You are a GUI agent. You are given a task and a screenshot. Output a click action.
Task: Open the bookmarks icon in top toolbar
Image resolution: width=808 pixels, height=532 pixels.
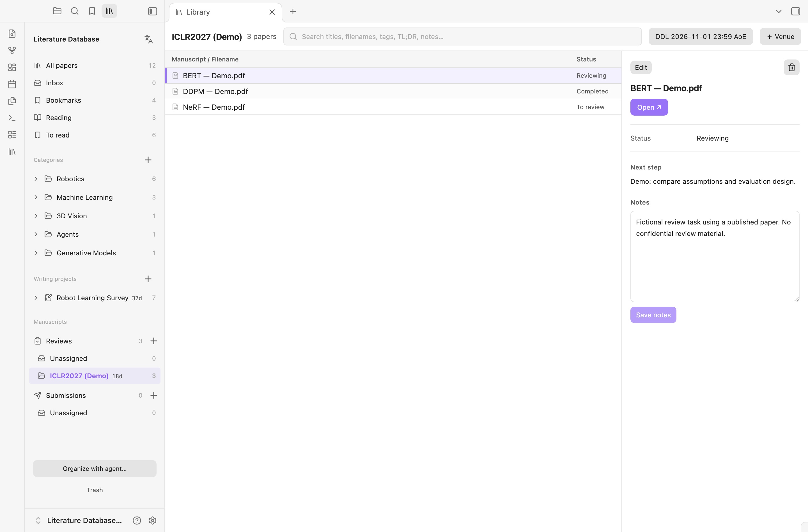click(92, 11)
